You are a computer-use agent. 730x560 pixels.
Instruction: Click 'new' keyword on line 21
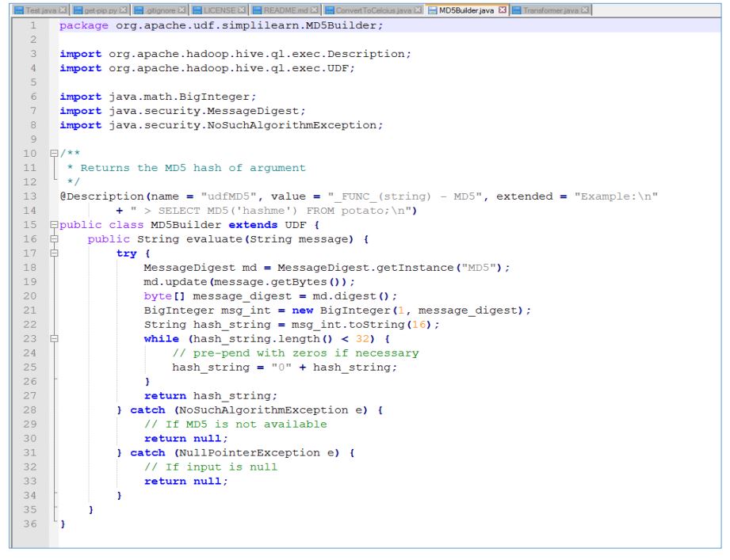tap(303, 310)
